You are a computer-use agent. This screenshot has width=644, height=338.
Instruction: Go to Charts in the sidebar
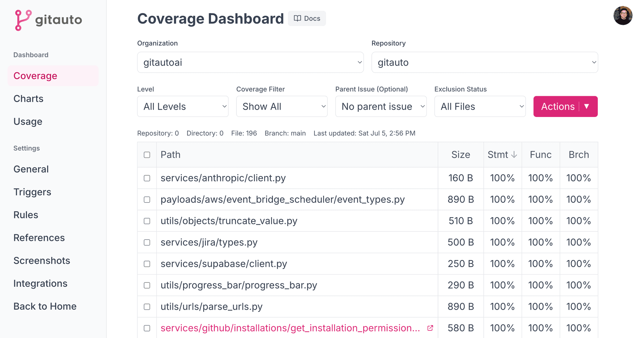pos(28,98)
